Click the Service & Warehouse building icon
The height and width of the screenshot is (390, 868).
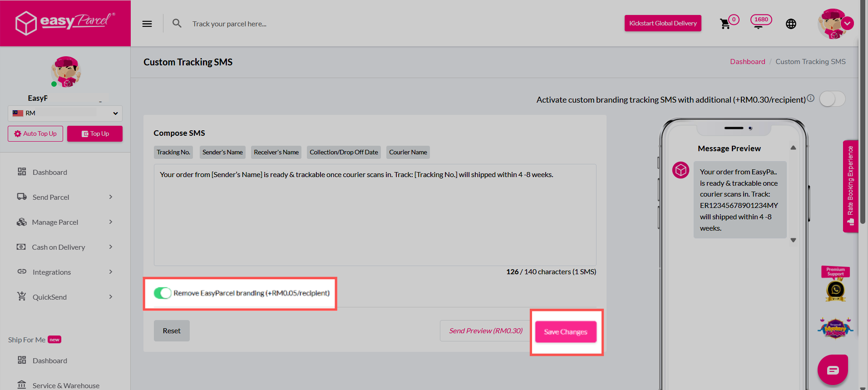[x=22, y=385]
